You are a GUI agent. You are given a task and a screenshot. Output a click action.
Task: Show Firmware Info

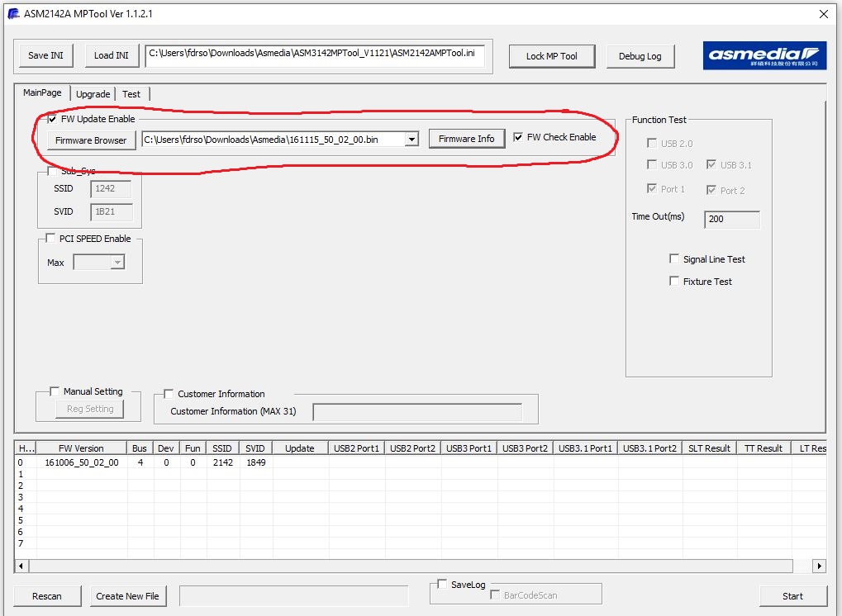466,139
